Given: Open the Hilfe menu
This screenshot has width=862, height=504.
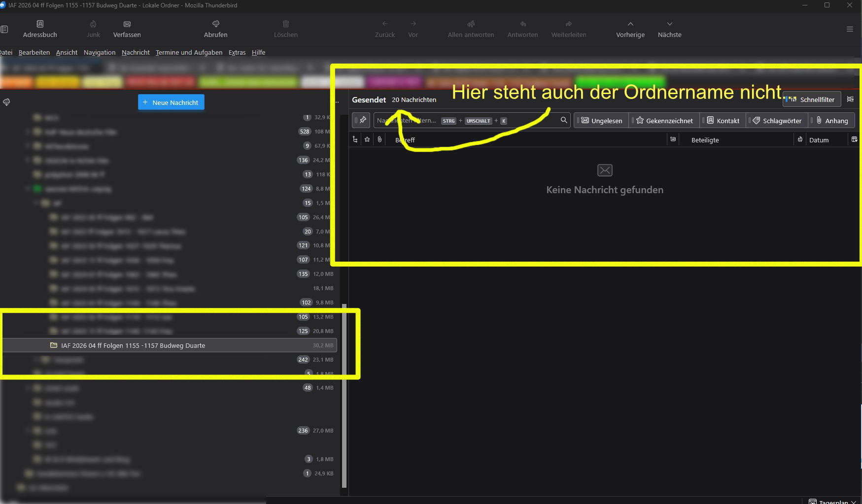Looking at the screenshot, I should tap(258, 53).
